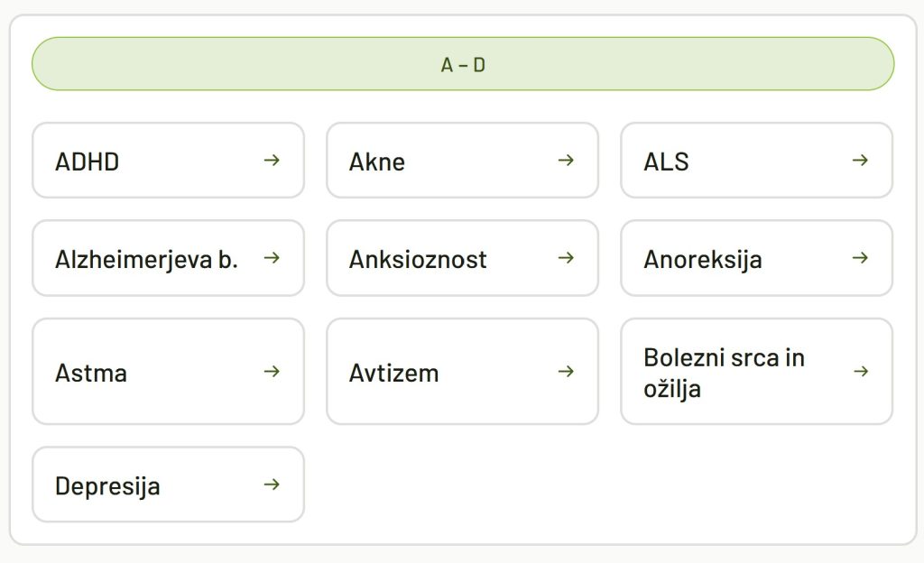Click the arrow icon next to ADHD
Image resolution: width=924 pixels, height=563 pixels.
(x=271, y=161)
